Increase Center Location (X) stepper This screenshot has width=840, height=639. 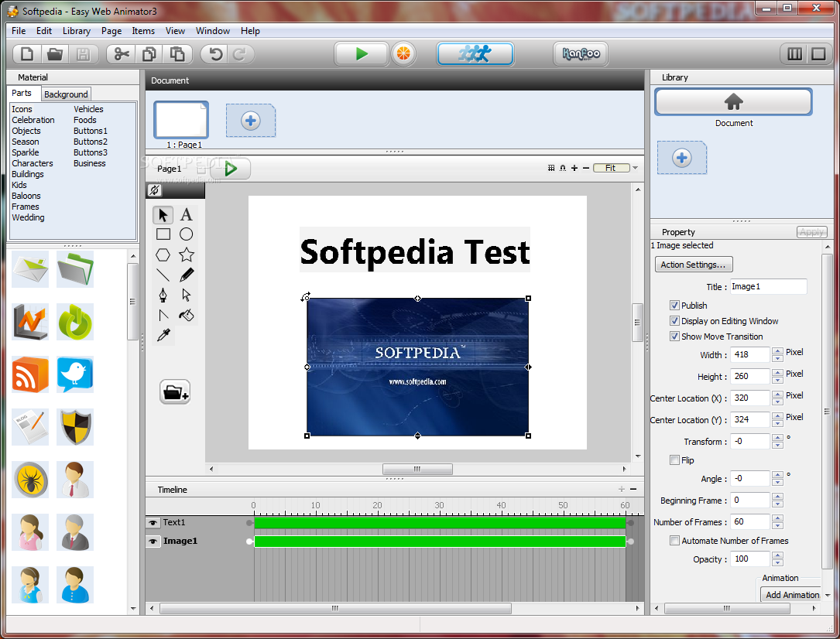(777, 395)
